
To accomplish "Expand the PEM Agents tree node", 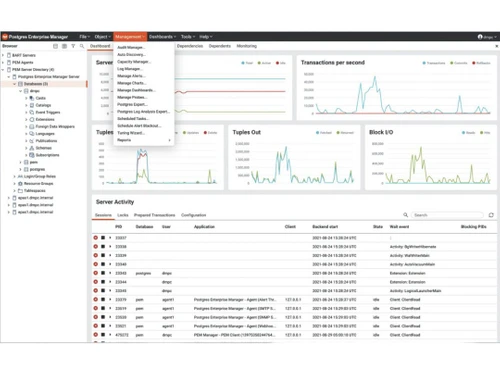I will pyautogui.click(x=3, y=62).
